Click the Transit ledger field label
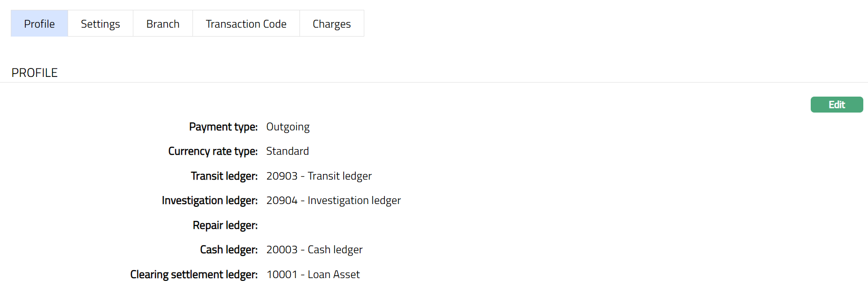This screenshot has height=287, width=868. click(x=224, y=176)
